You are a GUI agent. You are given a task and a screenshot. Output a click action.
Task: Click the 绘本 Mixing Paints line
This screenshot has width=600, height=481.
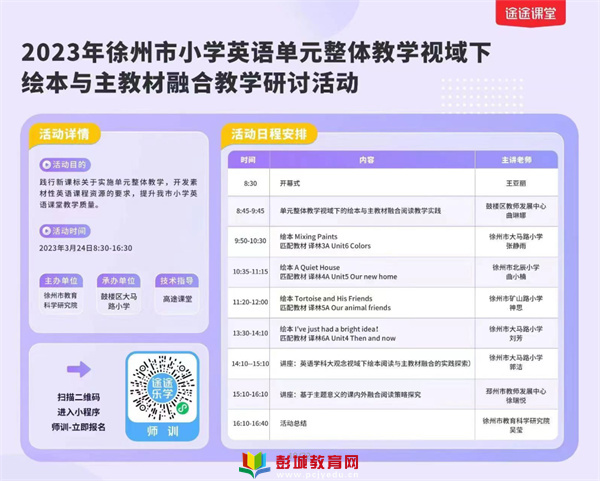coord(308,236)
